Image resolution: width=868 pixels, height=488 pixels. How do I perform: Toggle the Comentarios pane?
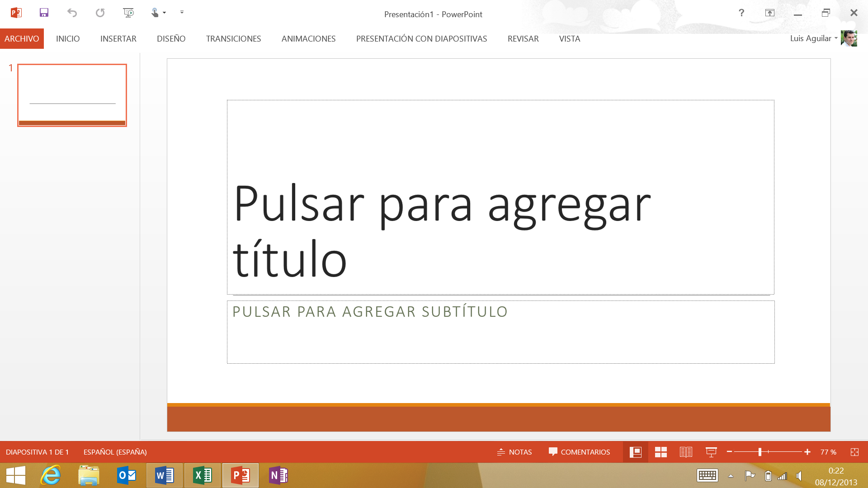(x=579, y=452)
